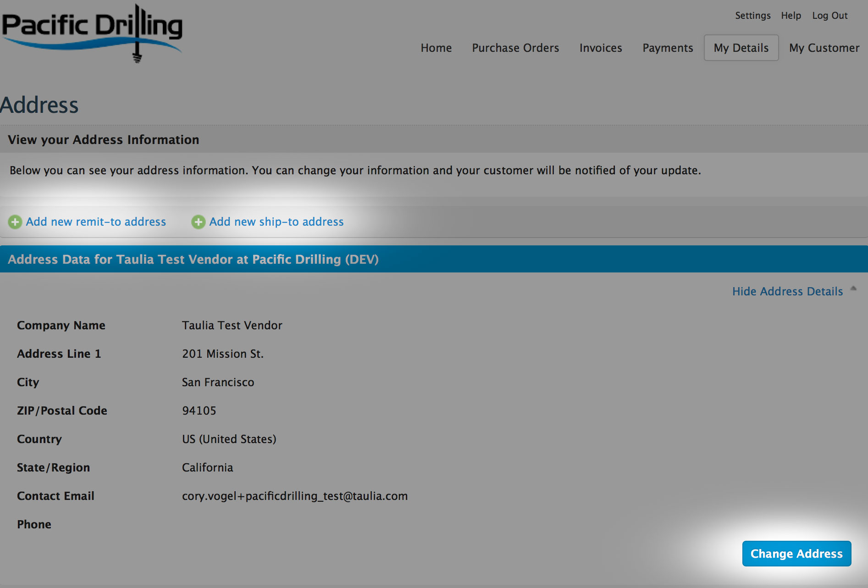Open the My Customer tab
The image size is (868, 588).
(x=824, y=48)
